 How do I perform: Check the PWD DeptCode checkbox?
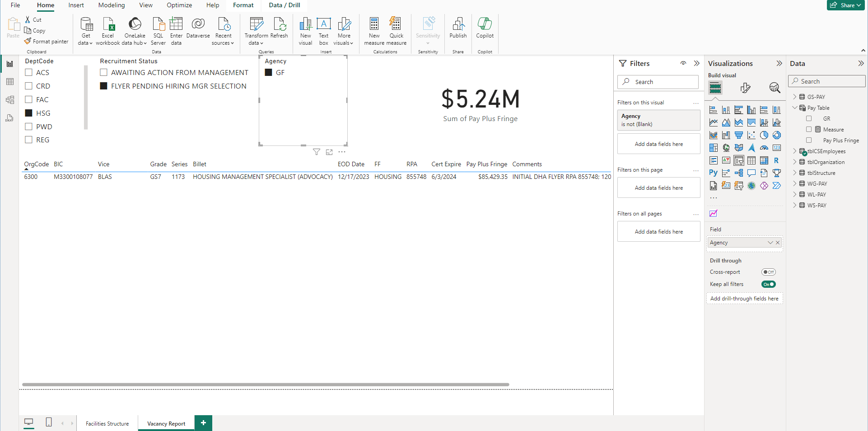28,126
